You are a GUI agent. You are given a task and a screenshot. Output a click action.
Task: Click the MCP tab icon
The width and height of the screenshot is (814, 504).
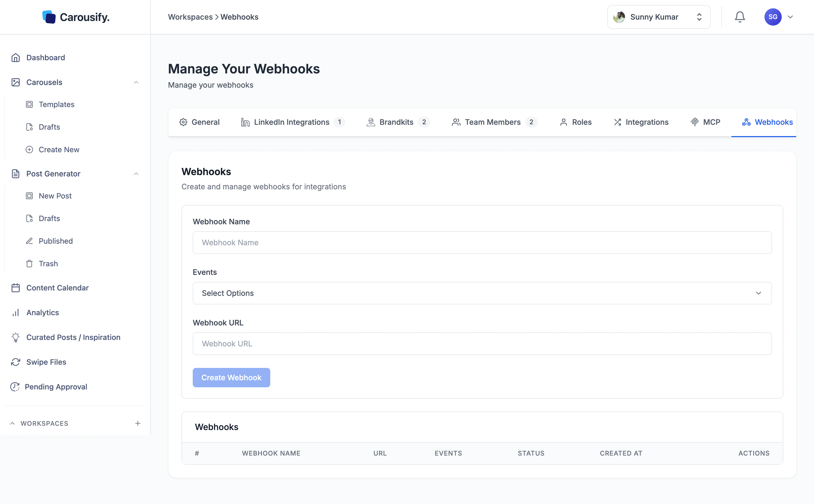click(694, 122)
